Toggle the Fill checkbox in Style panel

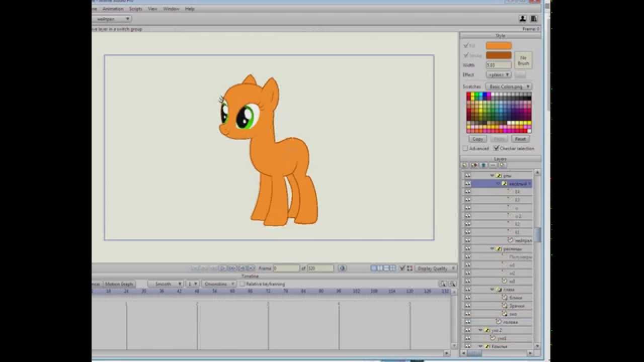pyautogui.click(x=466, y=46)
